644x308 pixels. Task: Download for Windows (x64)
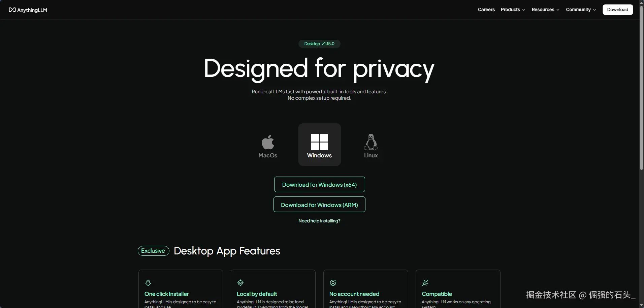[319, 184]
